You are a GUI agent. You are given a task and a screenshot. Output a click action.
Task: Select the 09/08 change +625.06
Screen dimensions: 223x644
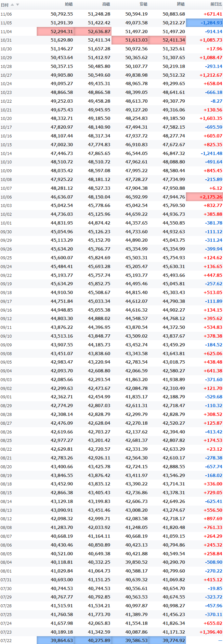213,354
